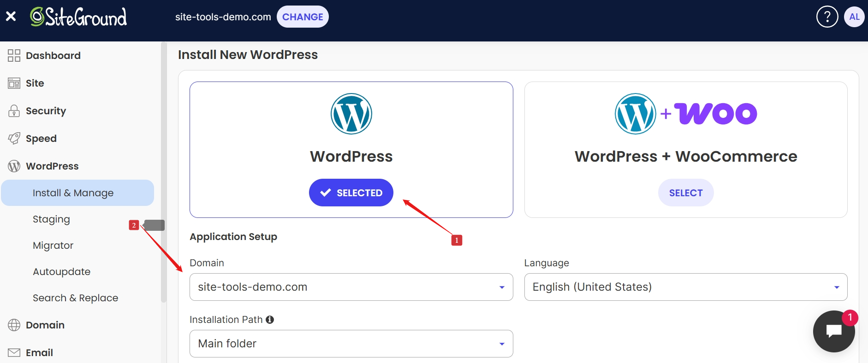This screenshot has height=363, width=868.
Task: Click the site-tools-demo.com header text
Action: coord(223,17)
